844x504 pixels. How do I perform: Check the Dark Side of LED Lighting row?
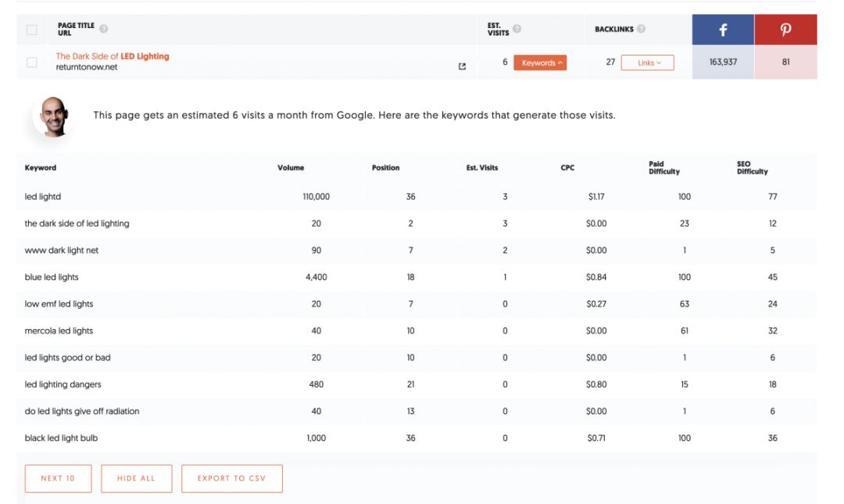coord(32,63)
